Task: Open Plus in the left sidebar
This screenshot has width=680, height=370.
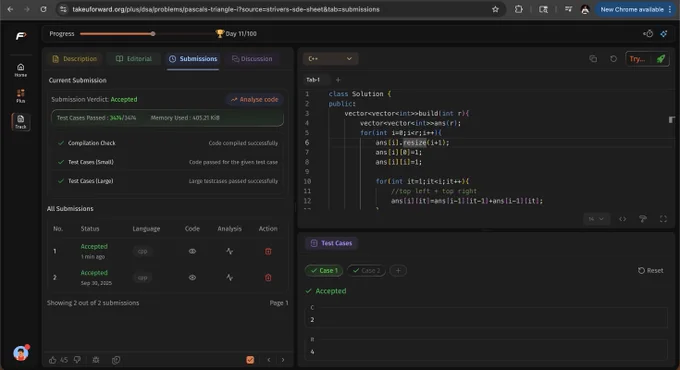Action: point(20,96)
